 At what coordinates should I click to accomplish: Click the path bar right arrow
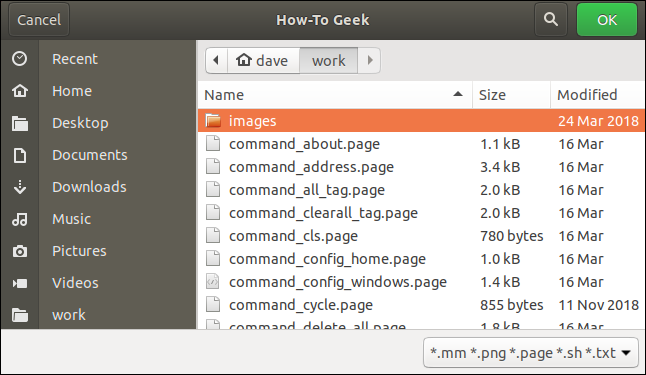(369, 61)
